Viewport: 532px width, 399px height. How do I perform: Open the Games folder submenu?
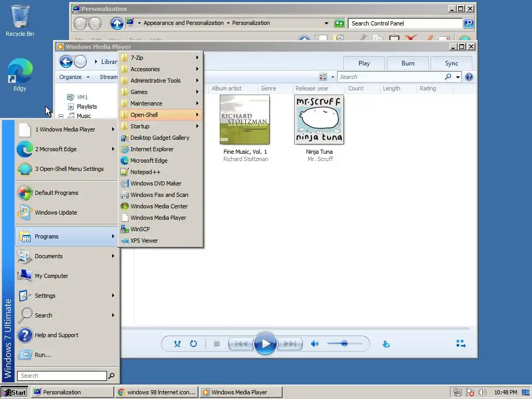(161, 92)
